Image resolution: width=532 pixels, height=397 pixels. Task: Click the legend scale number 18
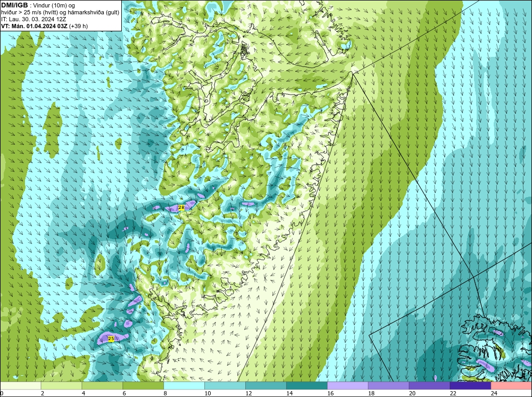(x=371, y=393)
